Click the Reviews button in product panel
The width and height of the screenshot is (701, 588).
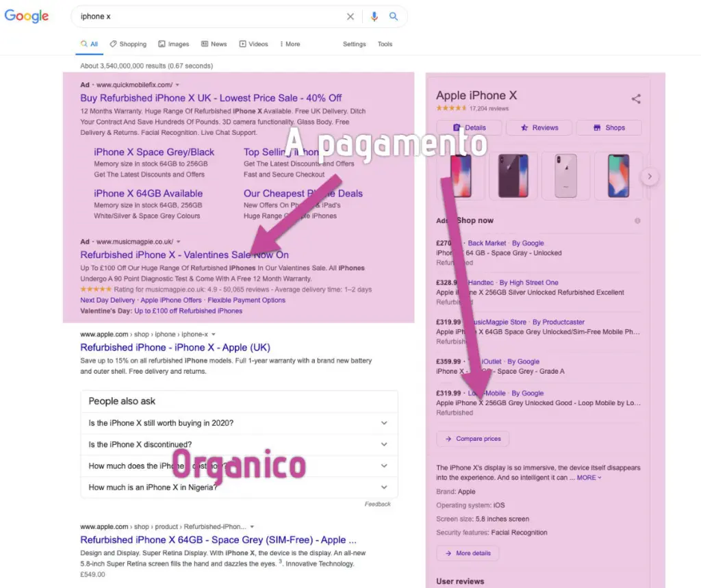pyautogui.click(x=539, y=127)
